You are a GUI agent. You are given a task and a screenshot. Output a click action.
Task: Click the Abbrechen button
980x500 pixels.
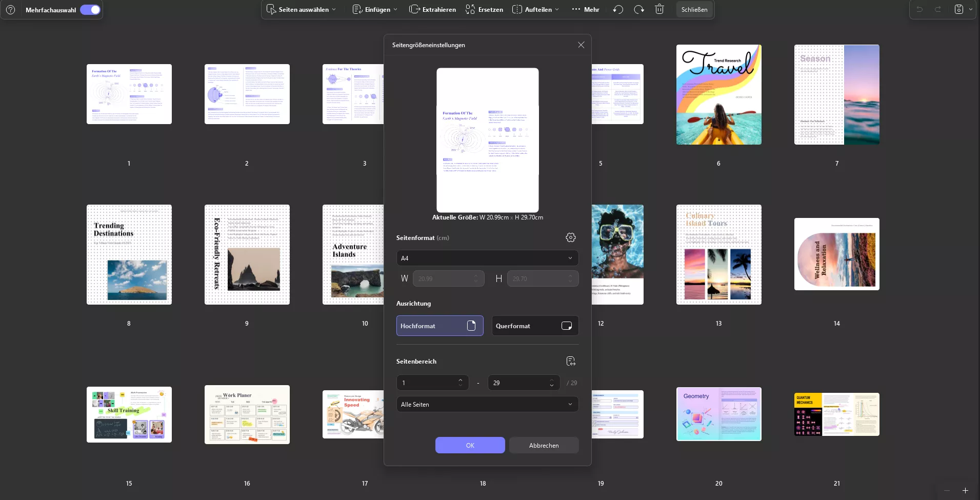[544, 445]
